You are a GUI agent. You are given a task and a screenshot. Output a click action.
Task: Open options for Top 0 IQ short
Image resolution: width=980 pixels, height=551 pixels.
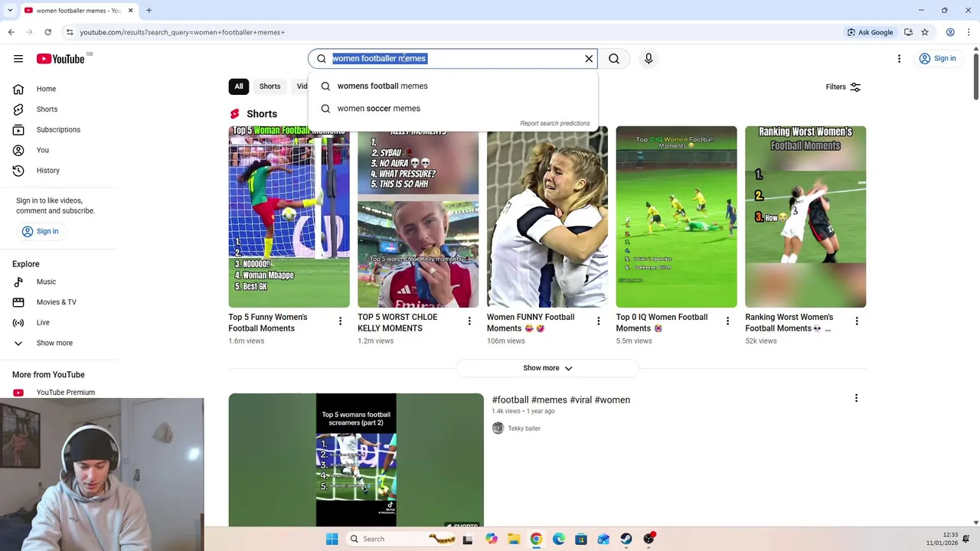pyautogui.click(x=727, y=321)
